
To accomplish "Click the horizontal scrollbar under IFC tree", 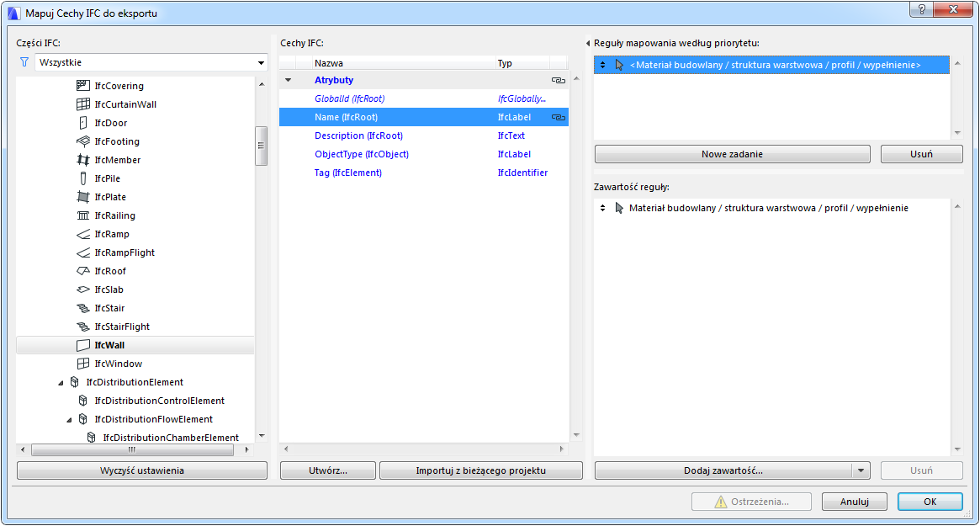I will click(132, 450).
